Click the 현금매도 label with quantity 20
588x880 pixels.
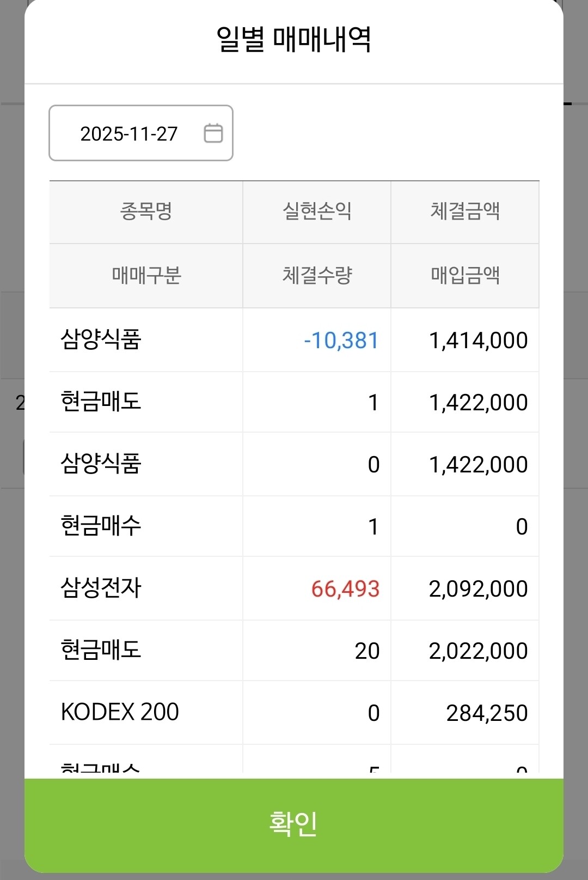[101, 650]
